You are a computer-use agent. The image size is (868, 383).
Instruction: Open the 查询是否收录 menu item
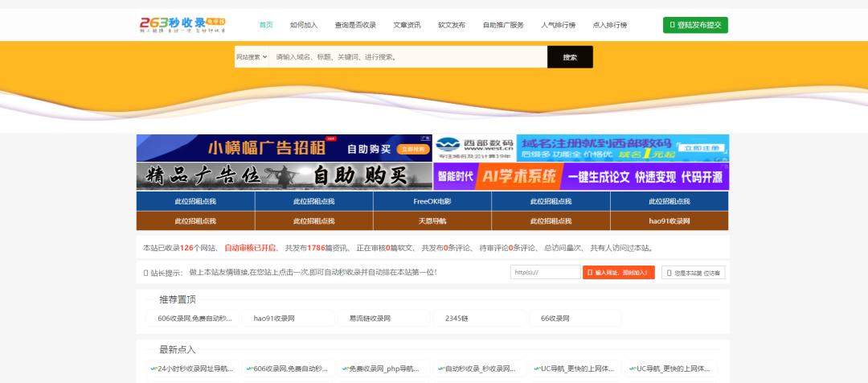355,25
